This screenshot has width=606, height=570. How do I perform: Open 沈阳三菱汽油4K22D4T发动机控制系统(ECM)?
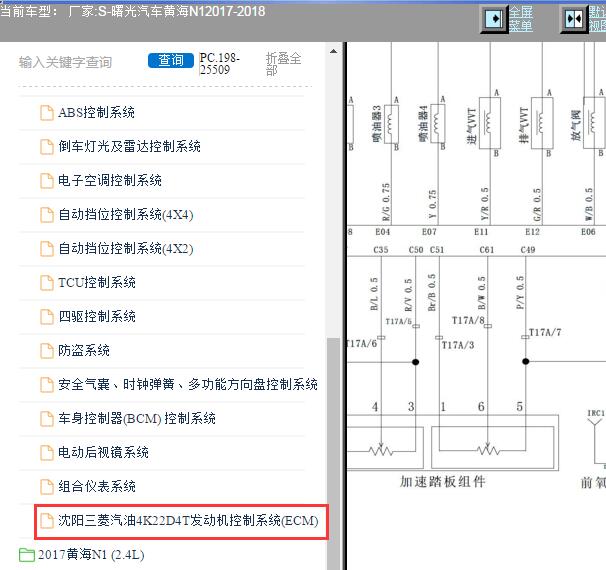click(188, 521)
